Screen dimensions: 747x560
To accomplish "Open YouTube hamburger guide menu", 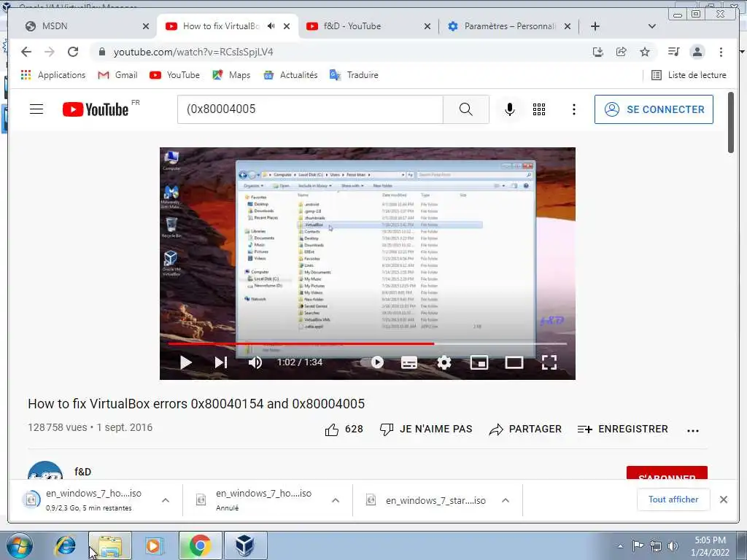I will [x=36, y=109].
